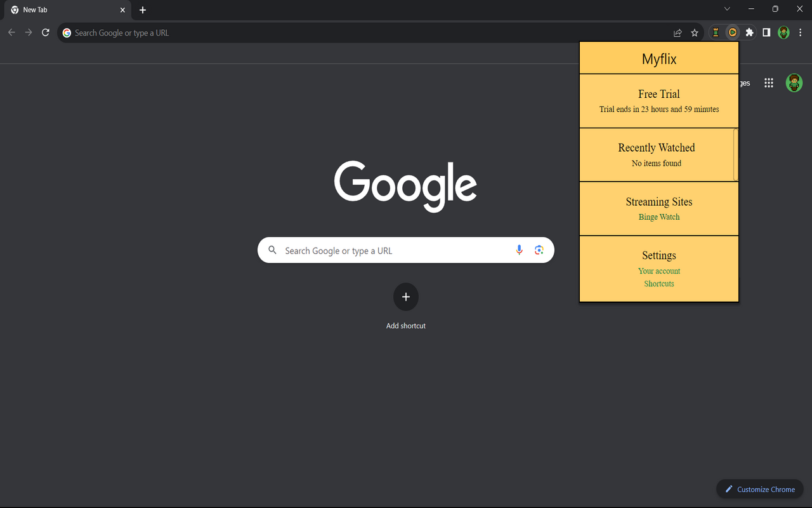Click the trial ends countdown text
The width and height of the screenshot is (812, 508).
coord(659,109)
